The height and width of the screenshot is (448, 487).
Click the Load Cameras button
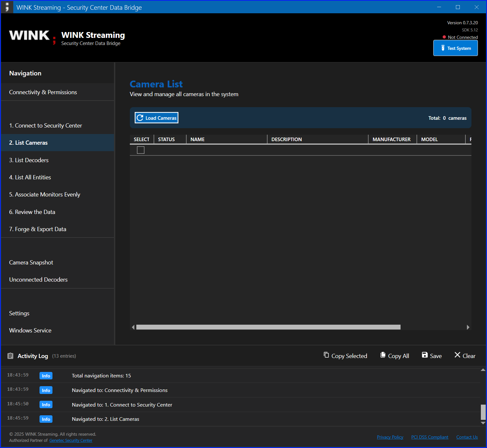156,118
